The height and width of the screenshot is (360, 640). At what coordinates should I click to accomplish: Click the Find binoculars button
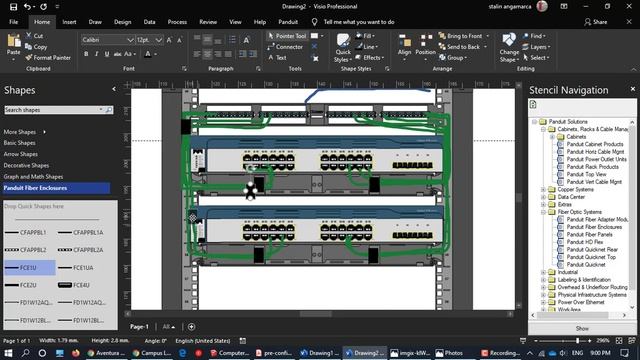[534, 36]
